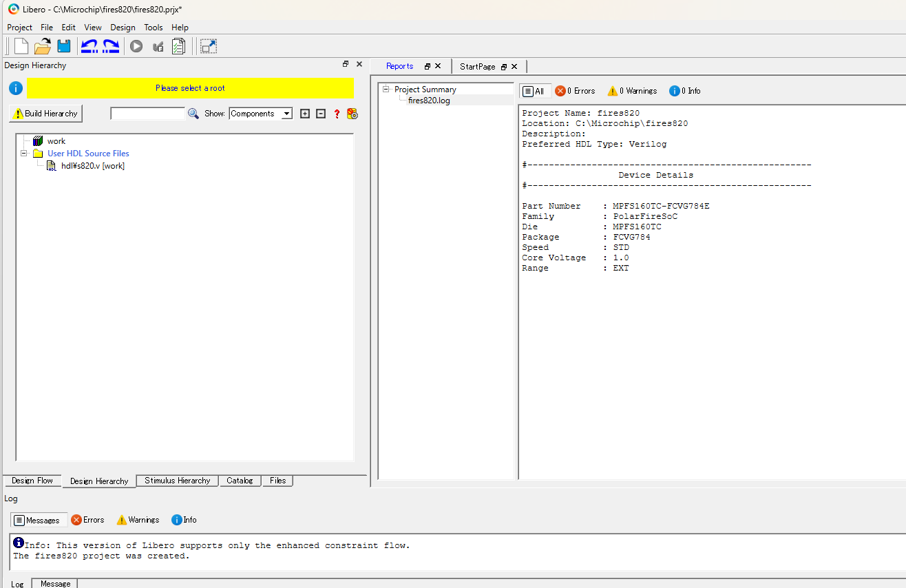Click the New Project blank page icon

21,47
